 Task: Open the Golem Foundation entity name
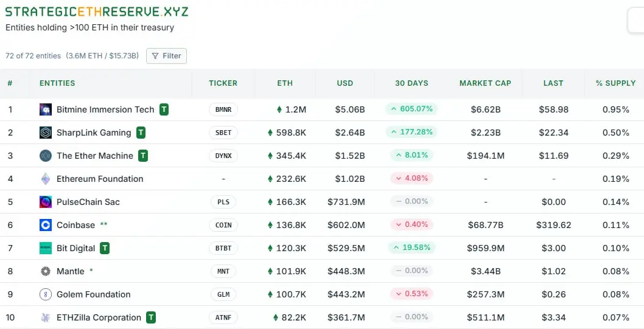[x=94, y=294]
